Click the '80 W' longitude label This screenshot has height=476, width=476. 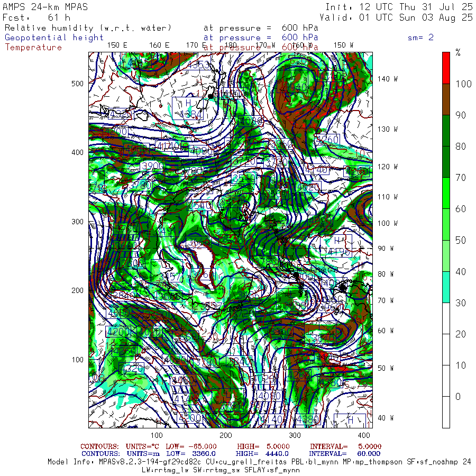(386, 274)
